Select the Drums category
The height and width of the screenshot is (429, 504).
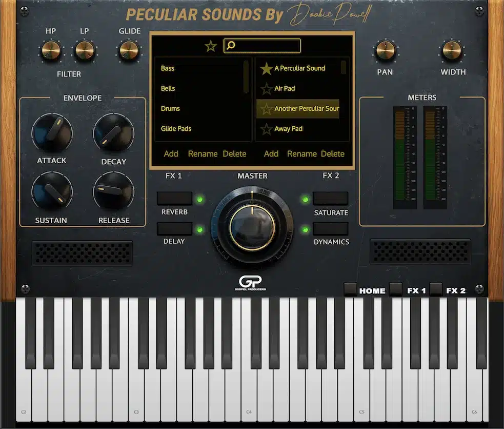tap(170, 108)
